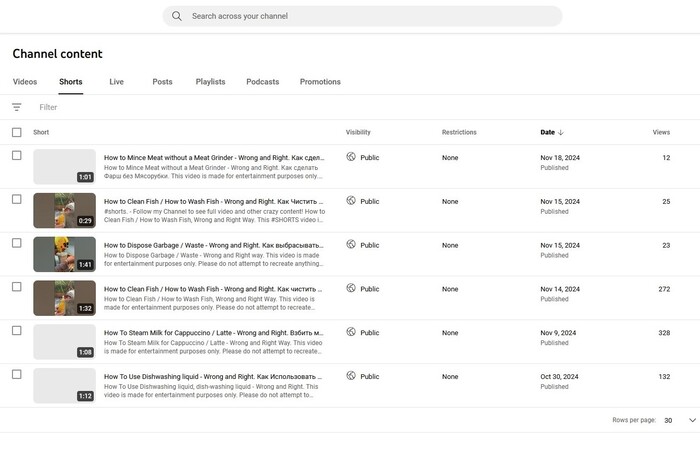Open the Playlists tab

coord(210,82)
